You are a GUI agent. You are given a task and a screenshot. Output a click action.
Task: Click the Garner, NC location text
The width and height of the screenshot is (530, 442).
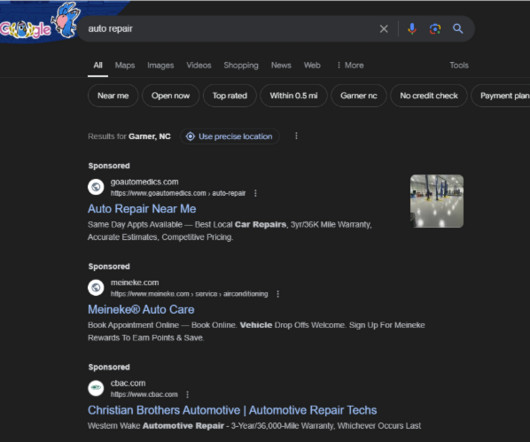point(149,137)
